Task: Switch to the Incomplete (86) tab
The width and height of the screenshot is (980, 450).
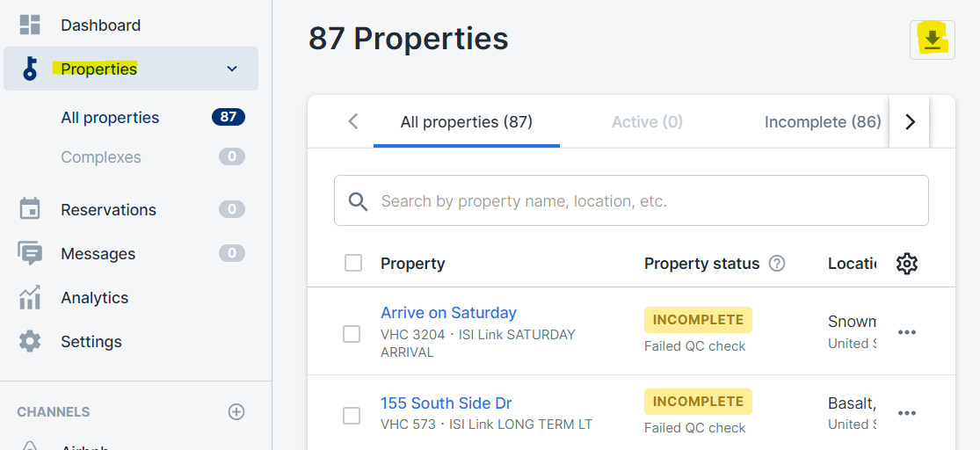Action: pos(823,122)
